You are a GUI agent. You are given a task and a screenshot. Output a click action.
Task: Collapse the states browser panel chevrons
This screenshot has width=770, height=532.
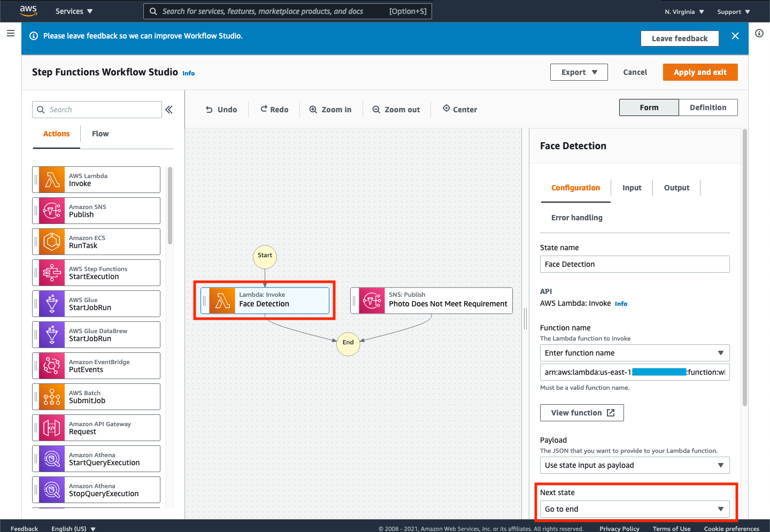[x=169, y=110]
